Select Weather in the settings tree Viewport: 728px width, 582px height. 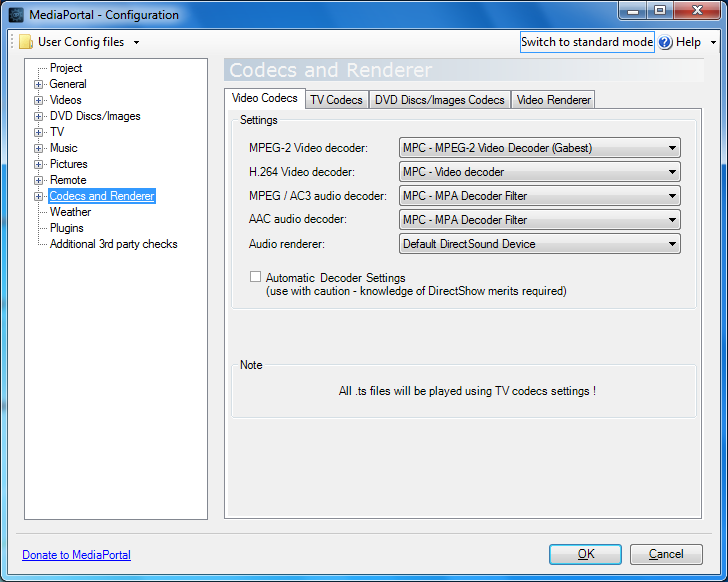coord(70,212)
